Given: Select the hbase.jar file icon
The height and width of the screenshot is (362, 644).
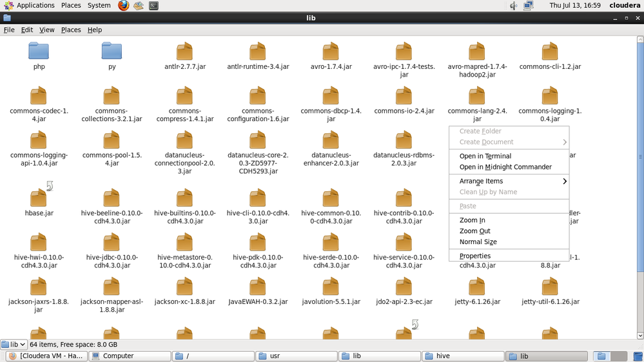Looking at the screenshot, I should tap(39, 198).
